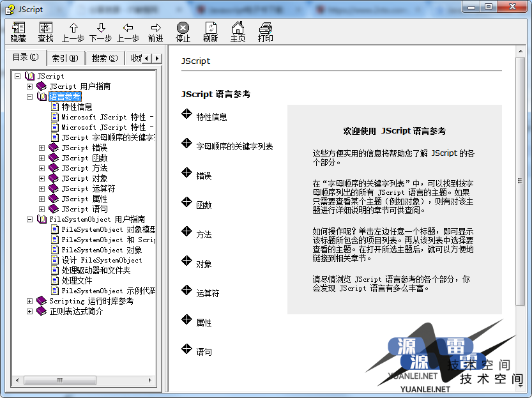Viewport: 532px width, 398px height.
Task: Collapse the 语言参考 tree node
Action: pos(30,96)
